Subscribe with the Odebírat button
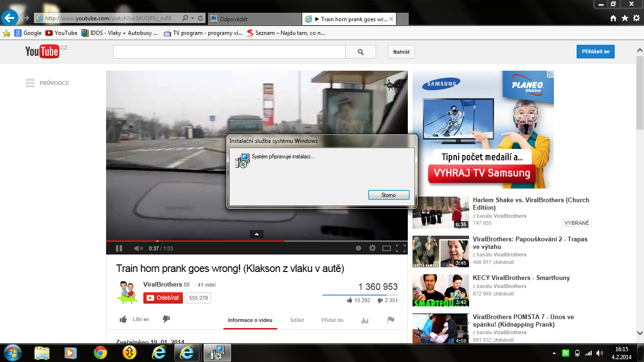 tap(163, 298)
